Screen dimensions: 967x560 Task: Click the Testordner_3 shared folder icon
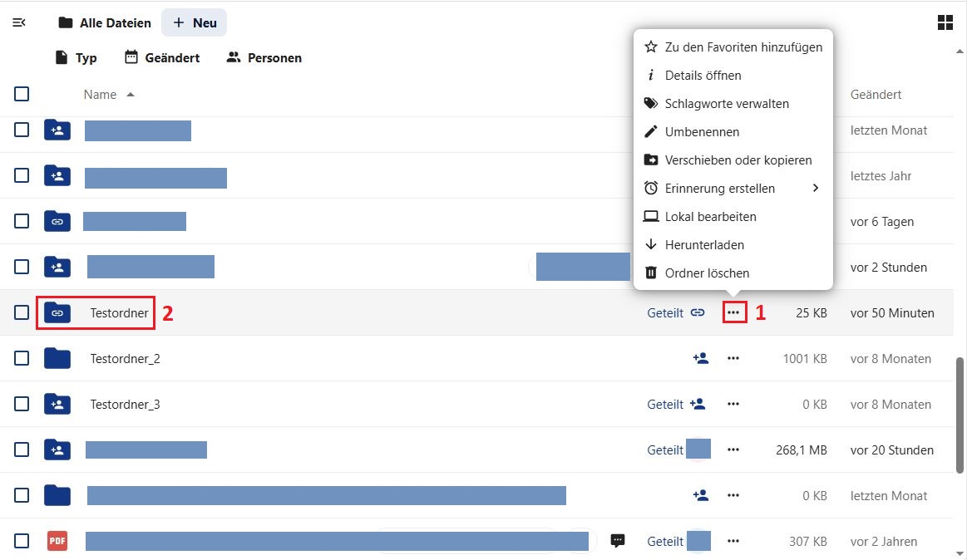coord(57,405)
